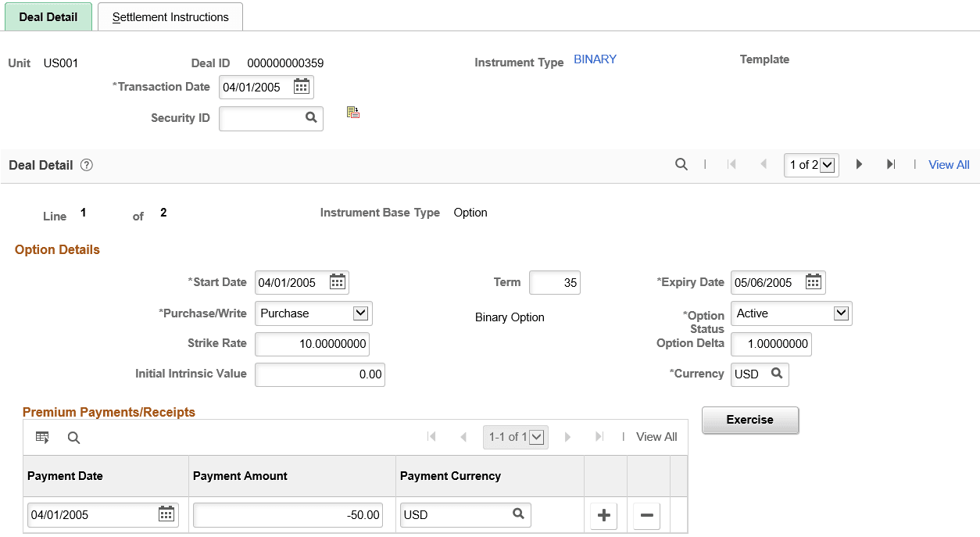Stay on the Deal Detail tab
The height and width of the screenshot is (537, 980).
tap(48, 16)
